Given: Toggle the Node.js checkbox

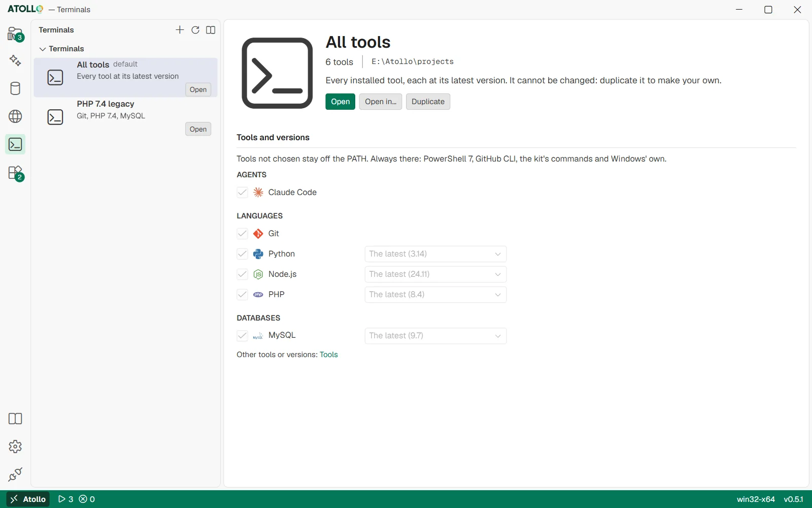Looking at the screenshot, I should [x=242, y=274].
